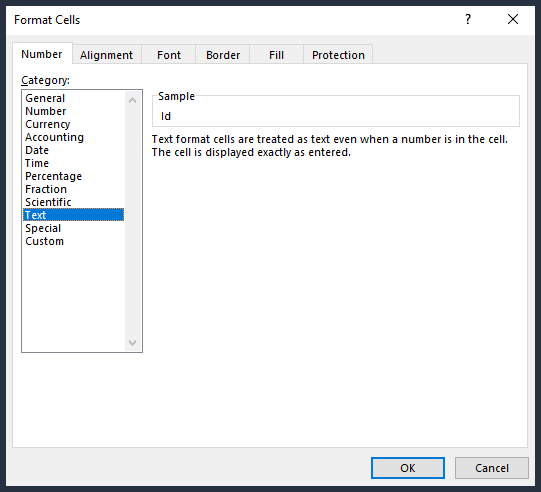Screen dimensions: 541x492
Task: Pick the Accounting category
Action: coord(54,137)
